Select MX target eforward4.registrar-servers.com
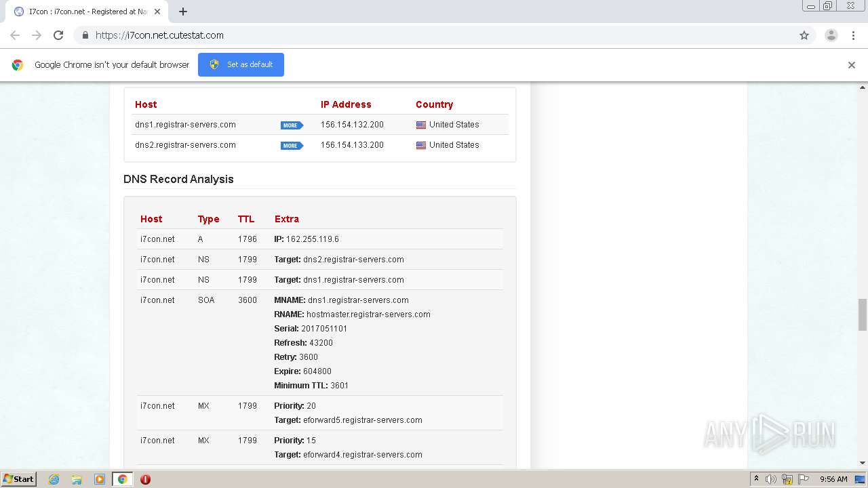Viewport: 868px width, 488px height. (363, 455)
